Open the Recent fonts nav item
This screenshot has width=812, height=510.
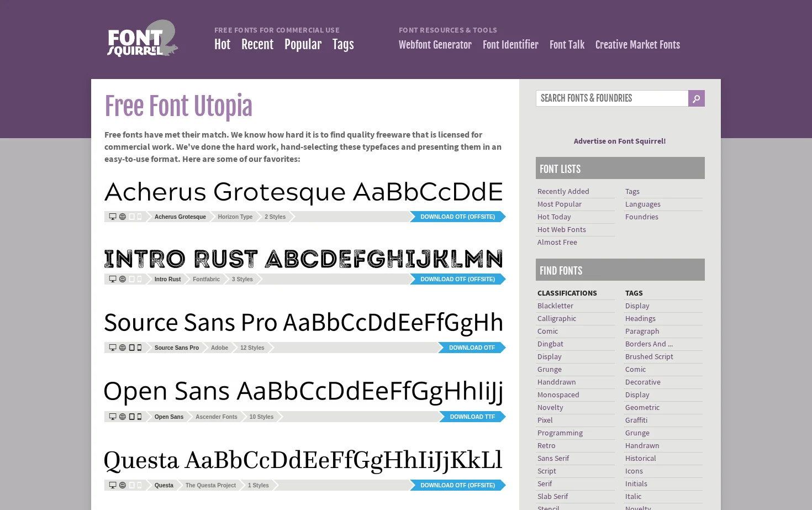[257, 45]
